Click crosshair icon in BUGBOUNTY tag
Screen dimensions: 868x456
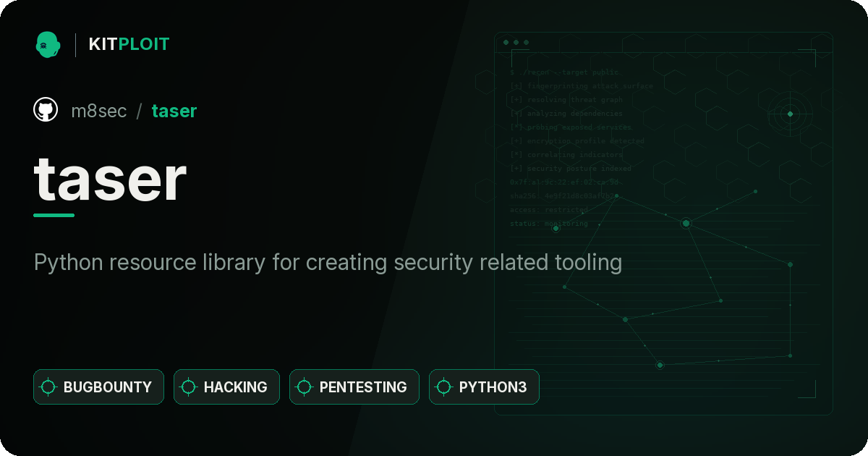(x=48, y=387)
